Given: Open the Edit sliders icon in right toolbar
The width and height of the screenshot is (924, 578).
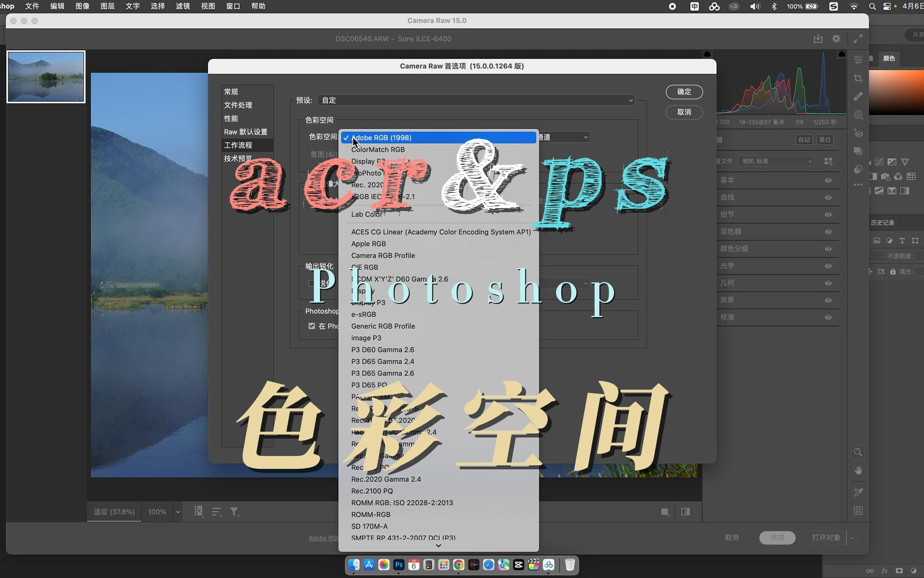Looking at the screenshot, I should [x=858, y=60].
